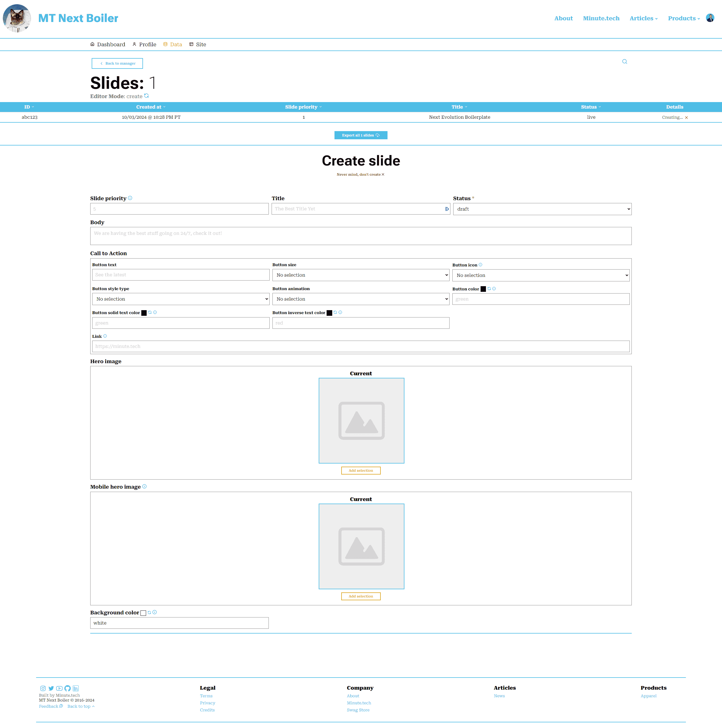Switch to the Data tab

pos(173,45)
